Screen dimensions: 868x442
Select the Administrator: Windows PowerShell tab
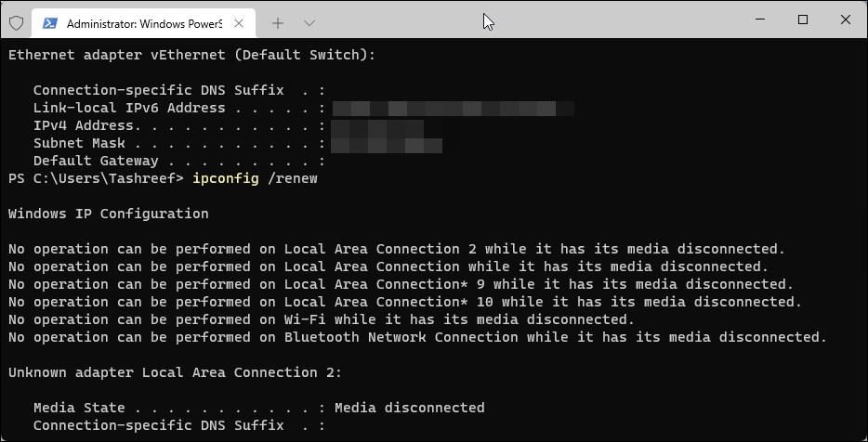pyautogui.click(x=139, y=22)
